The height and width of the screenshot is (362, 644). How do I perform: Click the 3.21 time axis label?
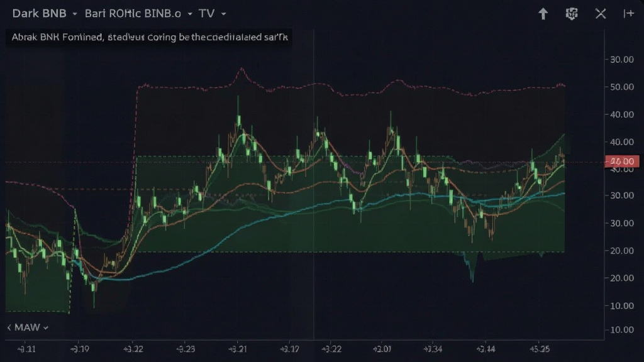click(238, 349)
